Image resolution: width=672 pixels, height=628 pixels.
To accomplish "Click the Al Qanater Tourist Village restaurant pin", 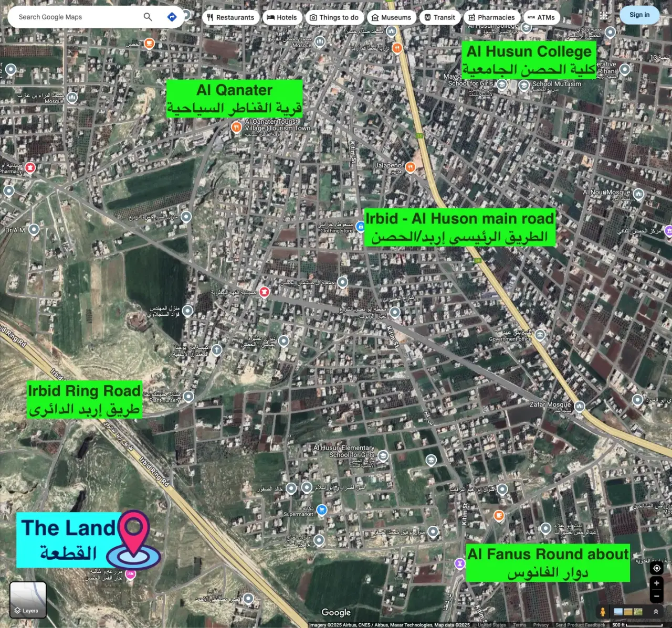I will [x=237, y=127].
